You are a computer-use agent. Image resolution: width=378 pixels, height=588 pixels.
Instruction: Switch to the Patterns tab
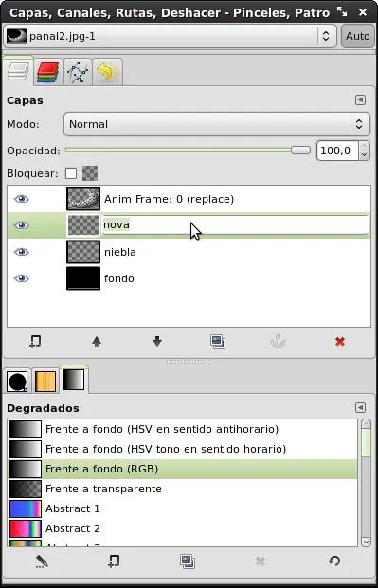(x=45, y=381)
